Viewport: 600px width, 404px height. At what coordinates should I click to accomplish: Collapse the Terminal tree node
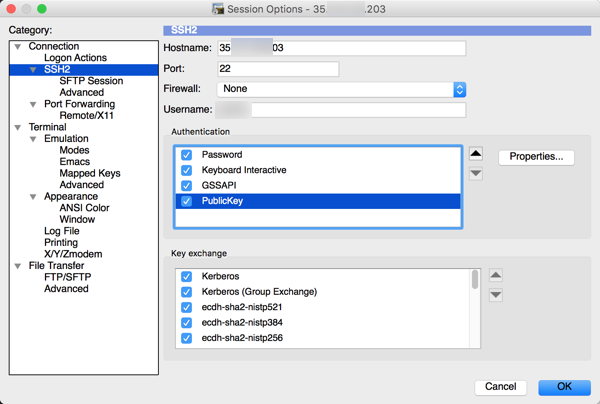18,127
